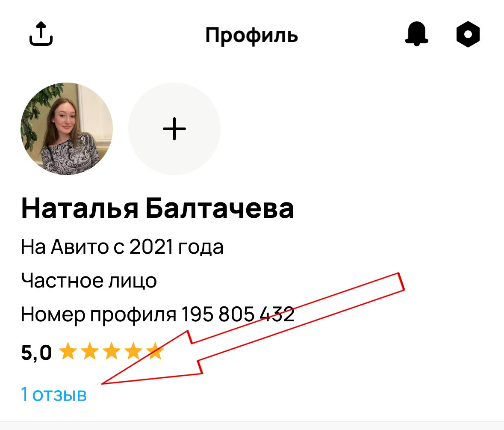The width and height of the screenshot is (504, 430).
Task: Tap the "5,0" rating score
Action: tap(36, 353)
